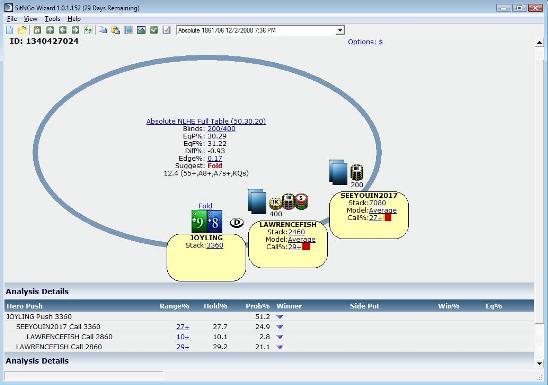Open the View menu

click(30, 19)
